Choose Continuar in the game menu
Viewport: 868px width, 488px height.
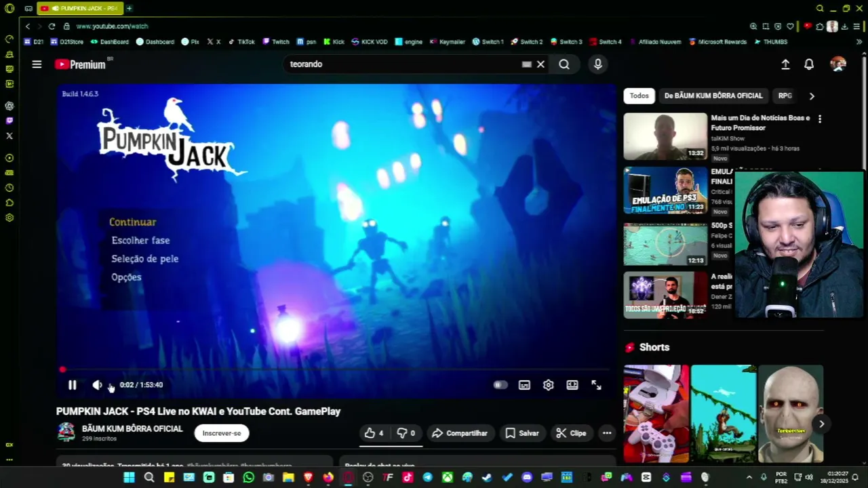pyautogui.click(x=133, y=222)
